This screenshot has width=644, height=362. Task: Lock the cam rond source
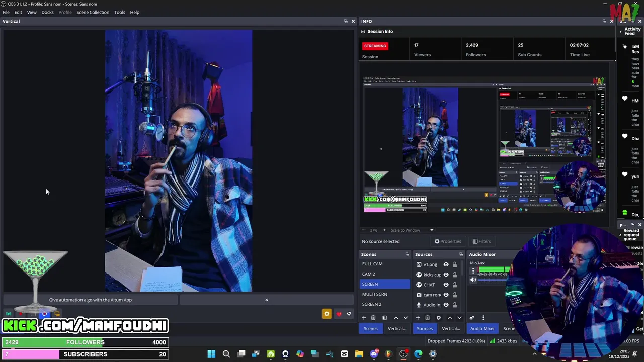(x=455, y=295)
